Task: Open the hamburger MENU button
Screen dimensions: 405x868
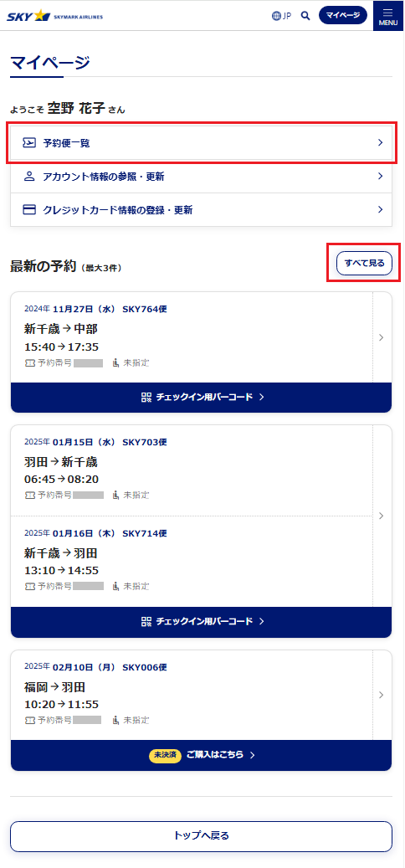Action: click(388, 16)
